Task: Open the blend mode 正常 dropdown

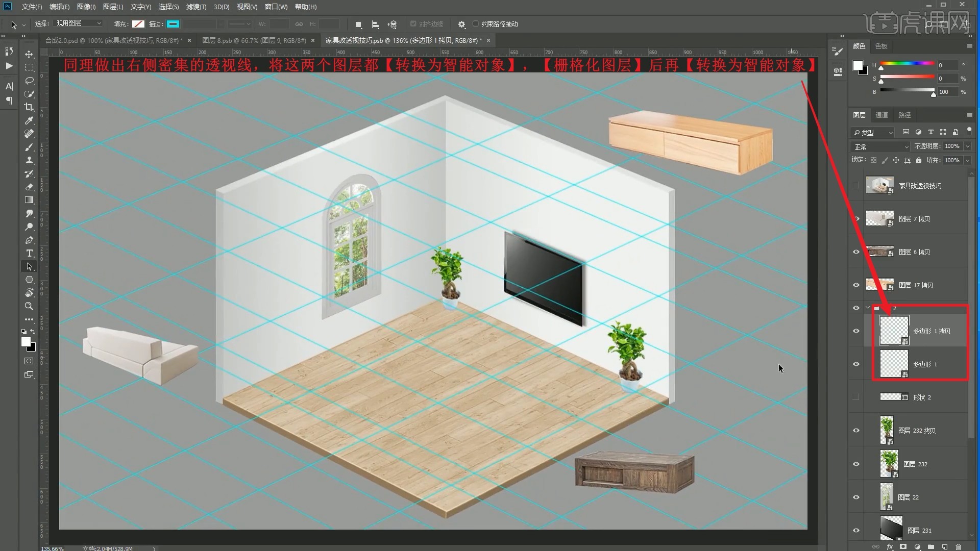Action: [x=881, y=146]
